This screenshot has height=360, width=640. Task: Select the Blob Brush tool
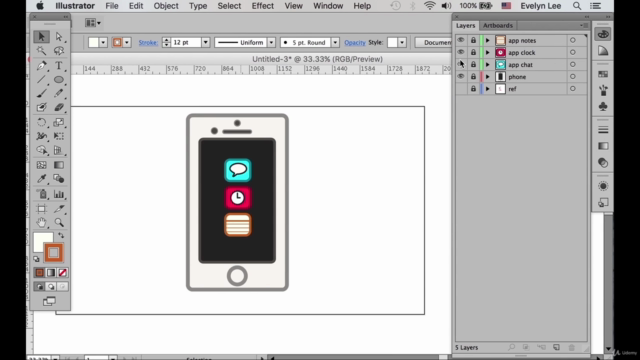pos(41,107)
